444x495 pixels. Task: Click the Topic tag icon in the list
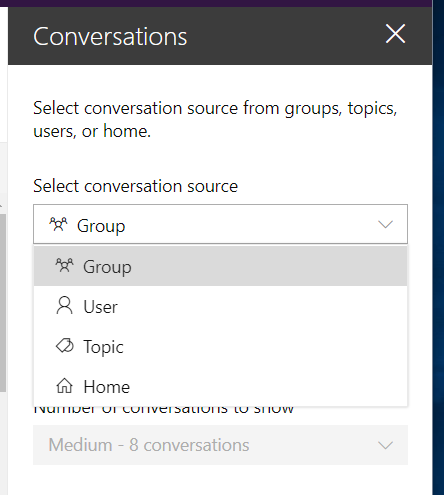[x=65, y=346]
